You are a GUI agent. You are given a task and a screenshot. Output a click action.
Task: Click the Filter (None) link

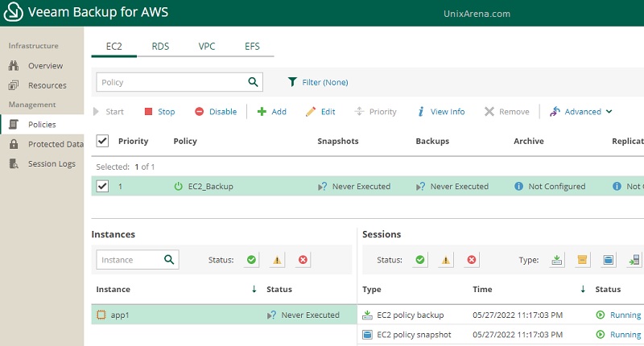point(325,82)
